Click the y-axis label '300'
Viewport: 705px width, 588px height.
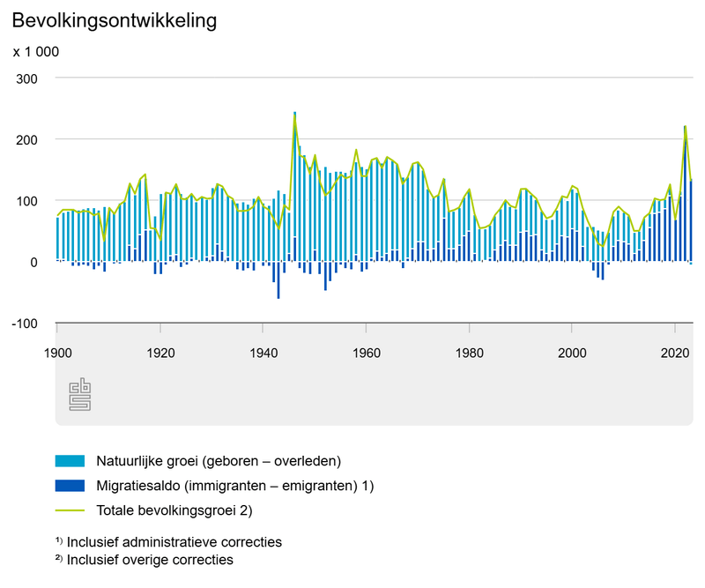click(x=27, y=79)
